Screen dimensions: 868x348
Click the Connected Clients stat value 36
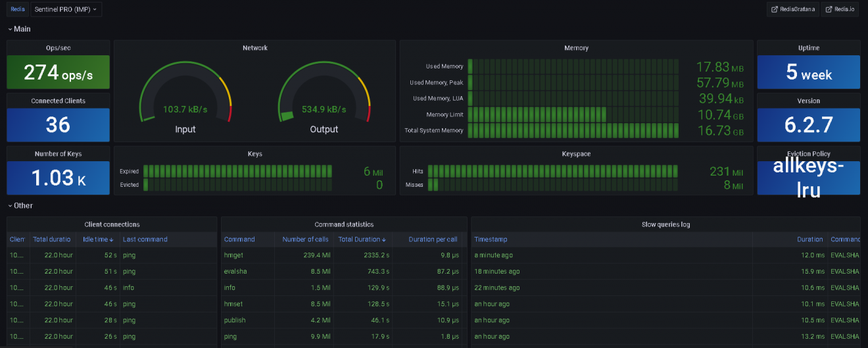58,125
